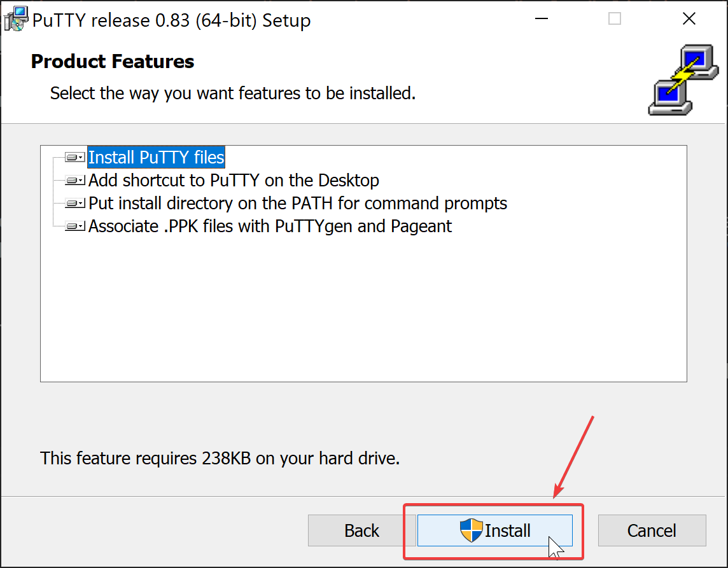Click the PuTTY release 0.83 title text
Image resolution: width=728 pixels, height=568 pixels.
click(171, 20)
